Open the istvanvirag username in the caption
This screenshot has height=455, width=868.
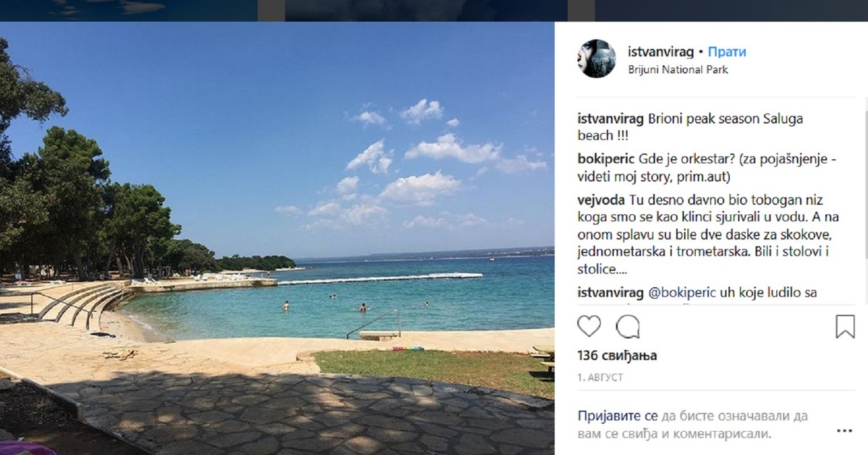(x=611, y=118)
